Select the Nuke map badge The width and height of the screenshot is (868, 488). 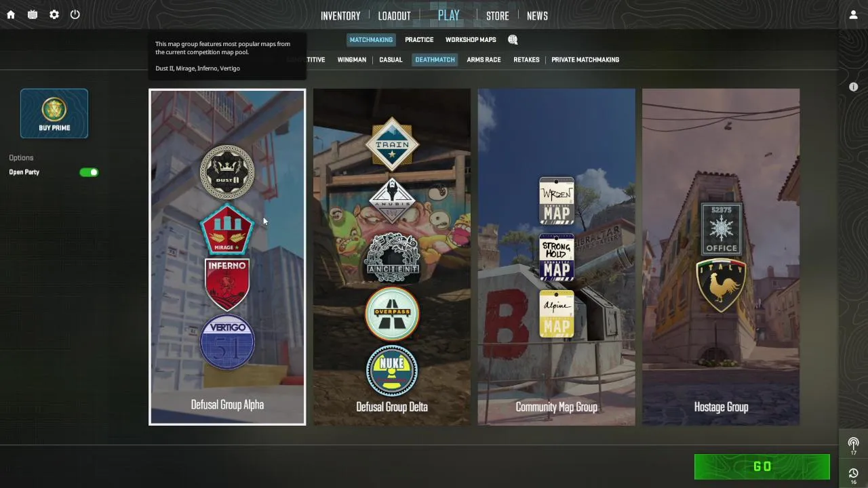click(392, 371)
